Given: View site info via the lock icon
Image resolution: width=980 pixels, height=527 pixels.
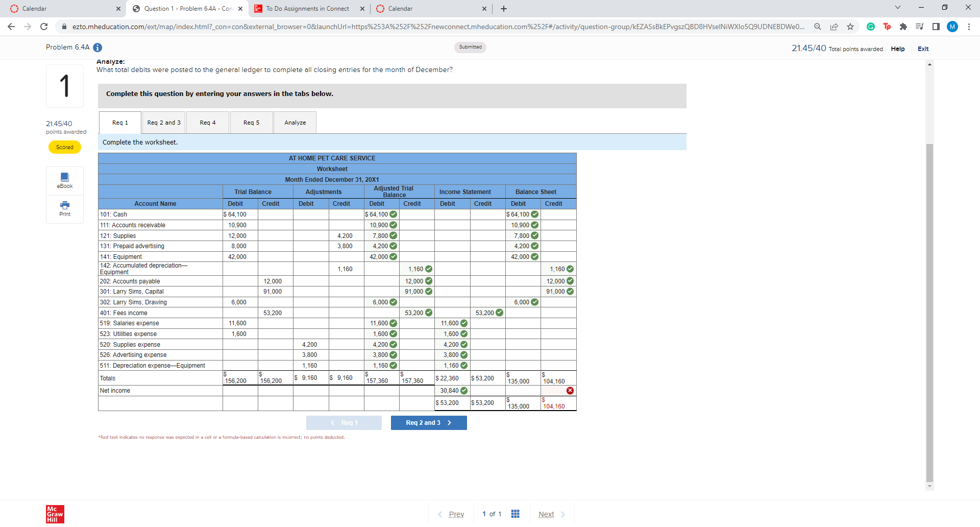Looking at the screenshot, I should click(64, 27).
